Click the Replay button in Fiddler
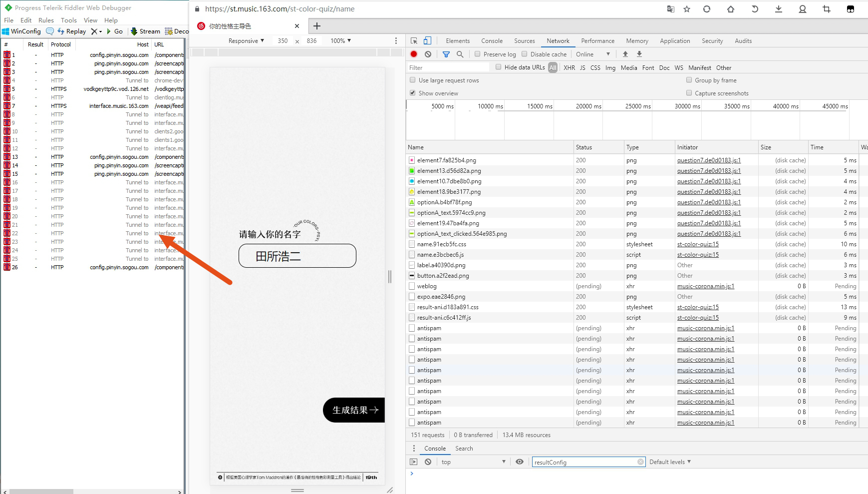 pyautogui.click(x=72, y=31)
